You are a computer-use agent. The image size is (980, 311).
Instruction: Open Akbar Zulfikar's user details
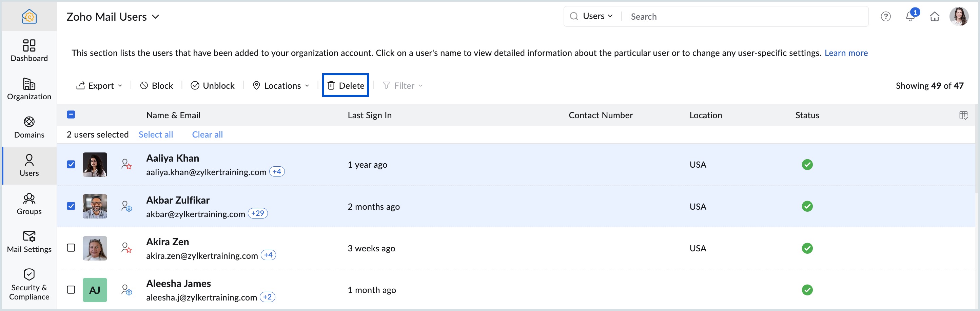pos(178,200)
